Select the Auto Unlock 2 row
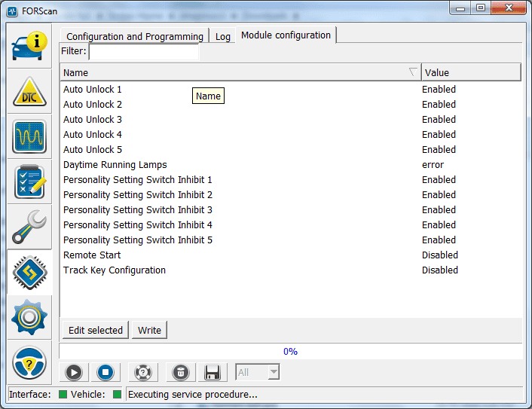 point(291,104)
